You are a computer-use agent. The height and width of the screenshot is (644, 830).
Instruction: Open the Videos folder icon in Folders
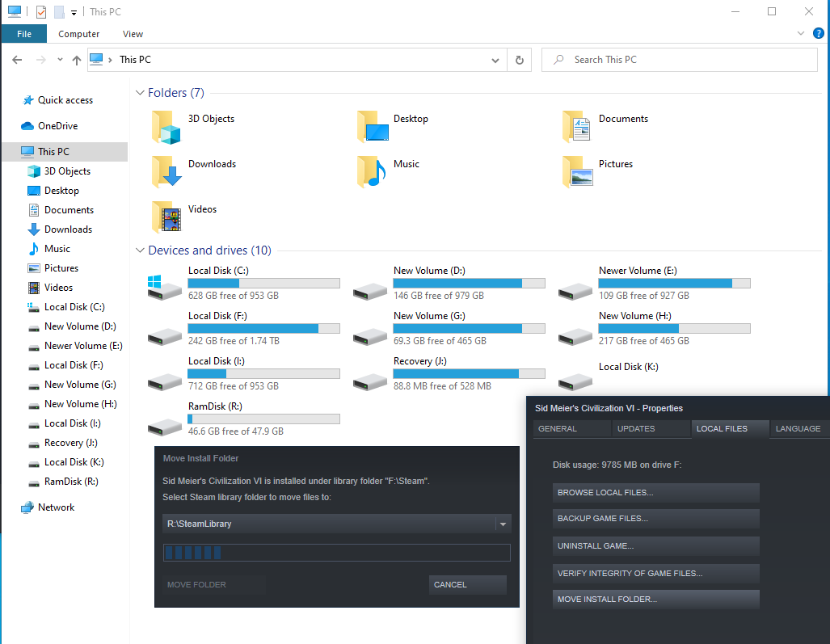tap(166, 217)
